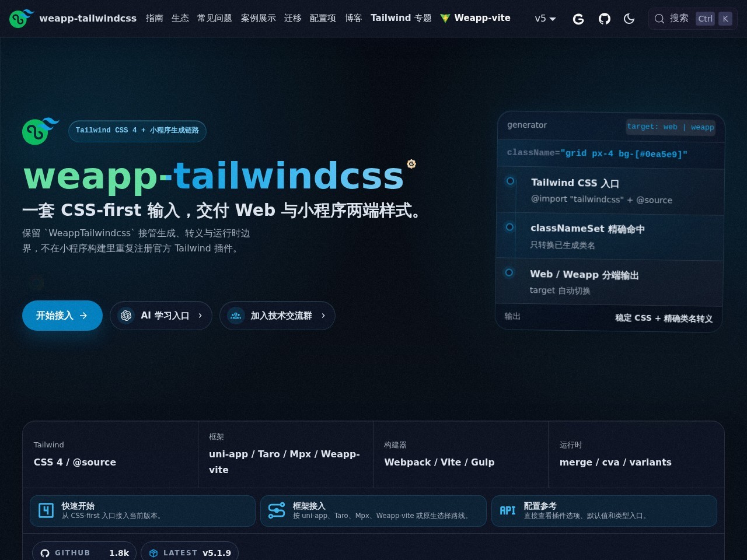Expand the chevron on AI 学习入口
The image size is (747, 560).
coord(200,316)
